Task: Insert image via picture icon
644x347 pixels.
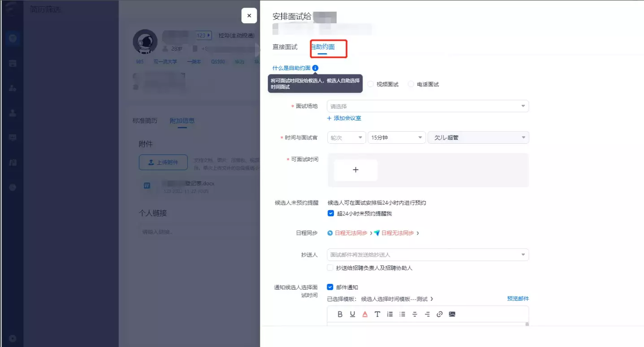Action: 452,314
